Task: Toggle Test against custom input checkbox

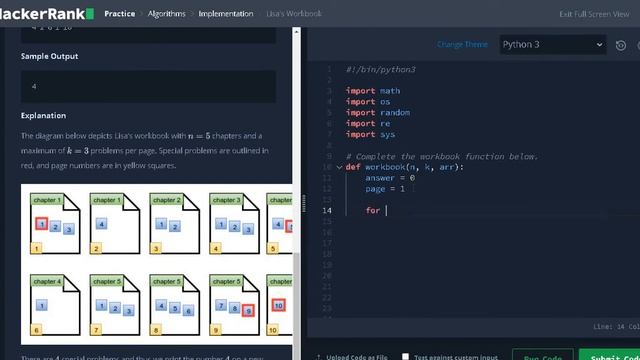Action: (405, 356)
